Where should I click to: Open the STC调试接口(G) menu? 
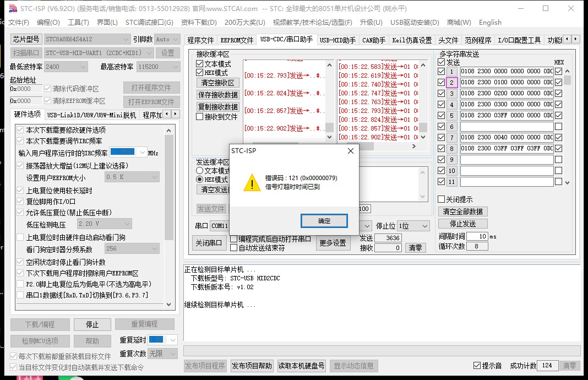[x=149, y=23]
